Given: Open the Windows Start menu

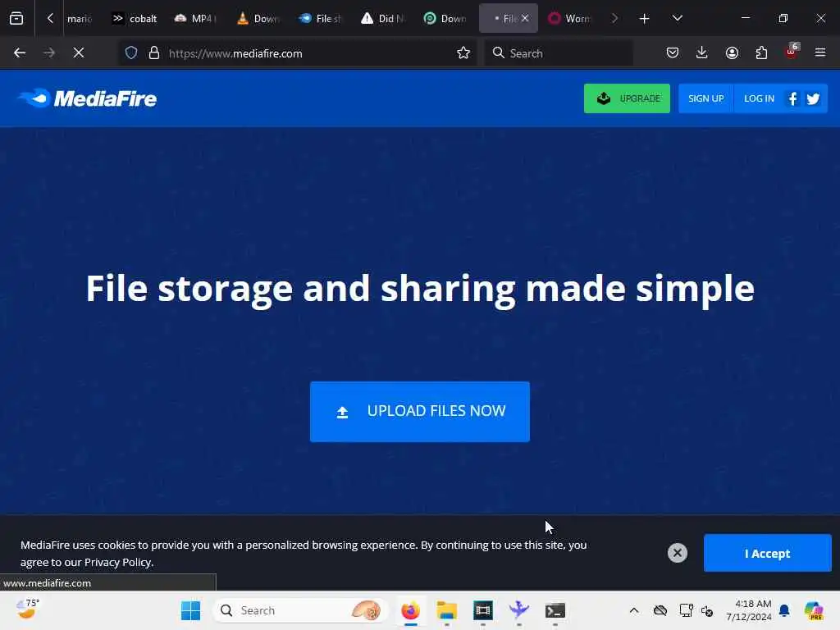Looking at the screenshot, I should click(x=190, y=610).
